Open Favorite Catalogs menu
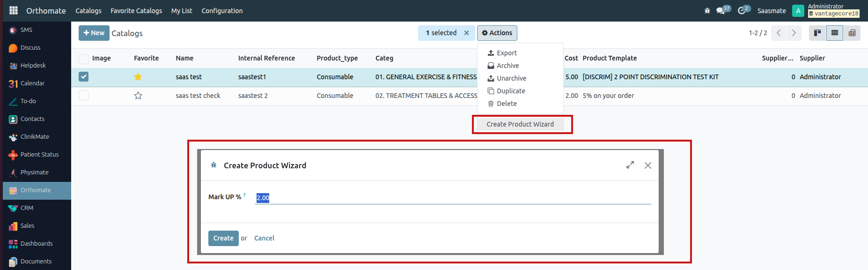 (x=136, y=10)
